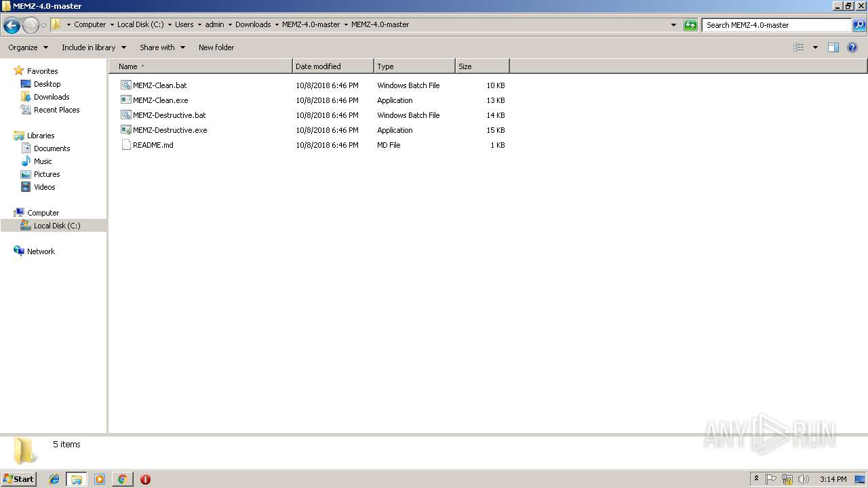Click the red stop-sign taskbar icon
This screenshot has width=868, height=488.
tap(145, 479)
